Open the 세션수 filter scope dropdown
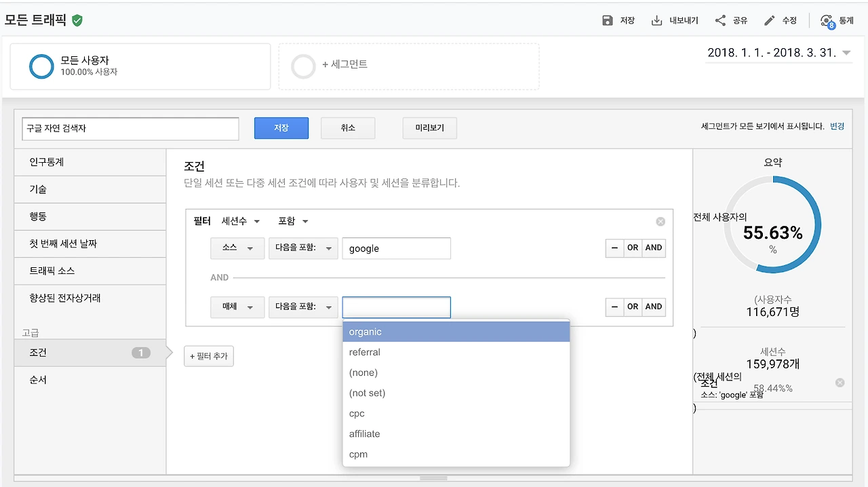 [x=241, y=221]
